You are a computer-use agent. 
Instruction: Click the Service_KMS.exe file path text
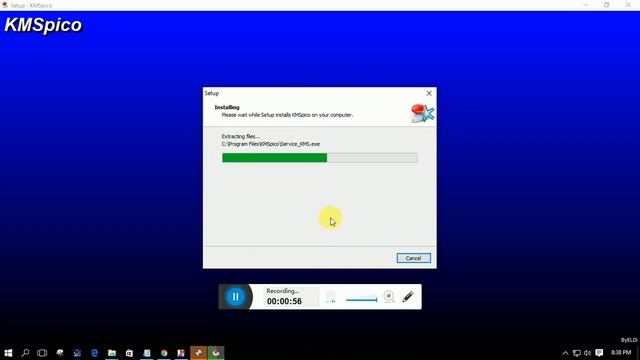pos(271,144)
